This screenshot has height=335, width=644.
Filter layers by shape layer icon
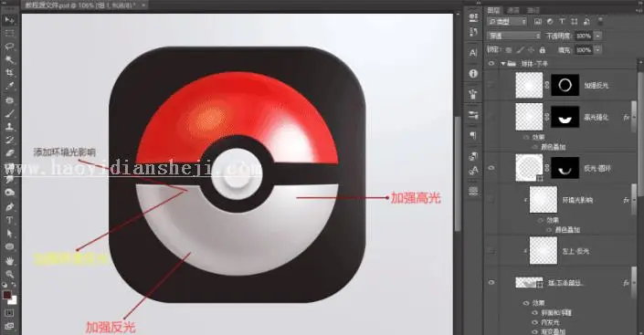(575, 21)
